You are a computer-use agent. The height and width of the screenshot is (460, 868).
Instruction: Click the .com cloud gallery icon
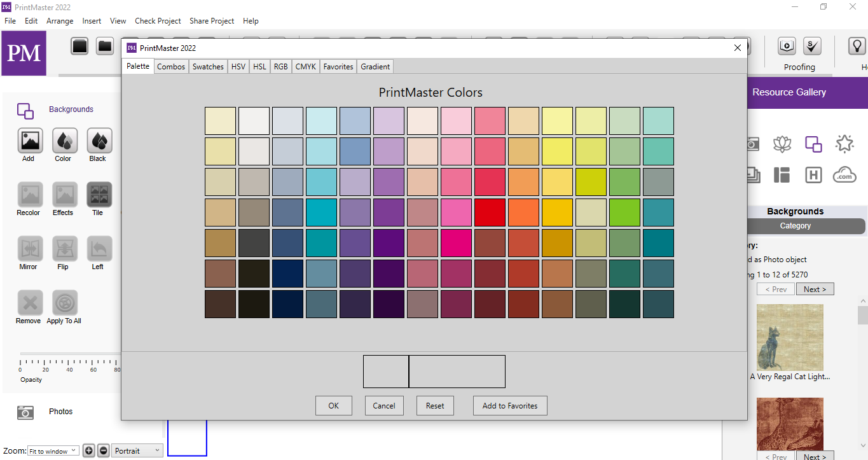coord(844,174)
